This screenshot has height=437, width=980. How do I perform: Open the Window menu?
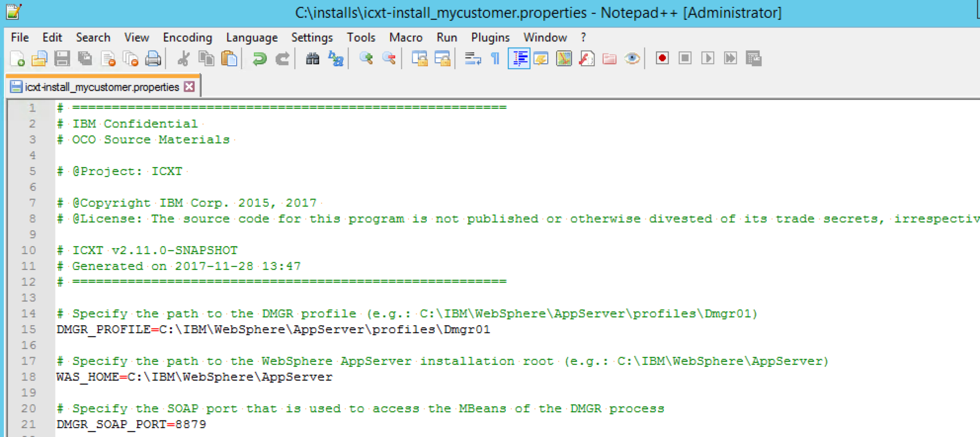[545, 38]
